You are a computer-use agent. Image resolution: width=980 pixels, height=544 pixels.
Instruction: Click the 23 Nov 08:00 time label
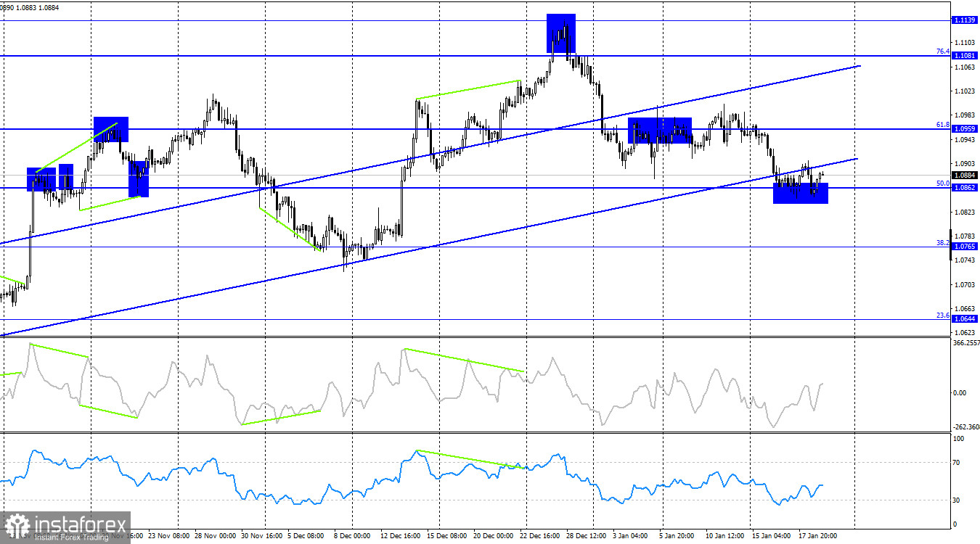[168, 535]
